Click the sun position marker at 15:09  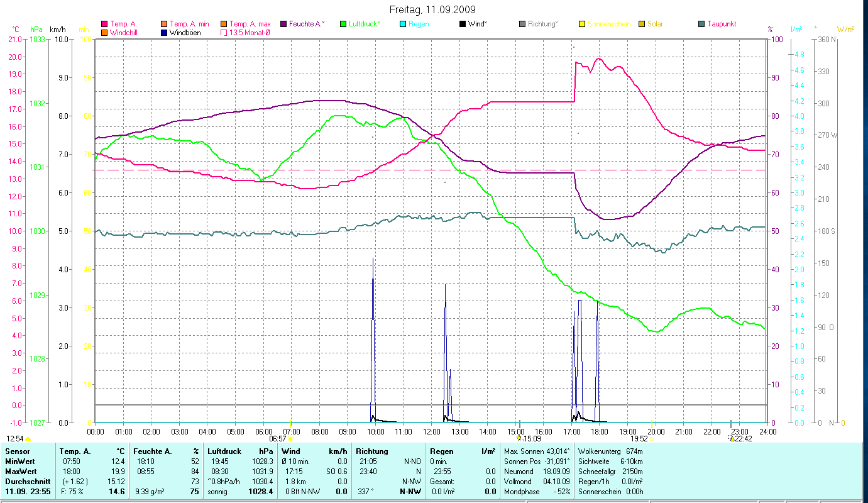(519, 439)
